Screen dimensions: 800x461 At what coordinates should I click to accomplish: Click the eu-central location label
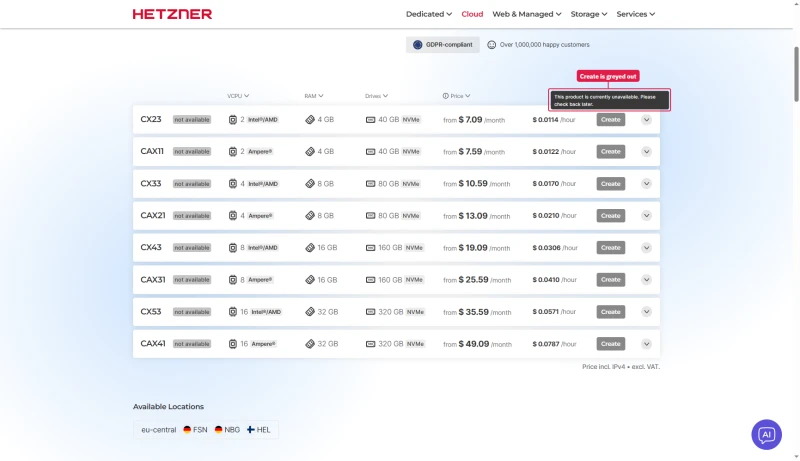point(159,430)
